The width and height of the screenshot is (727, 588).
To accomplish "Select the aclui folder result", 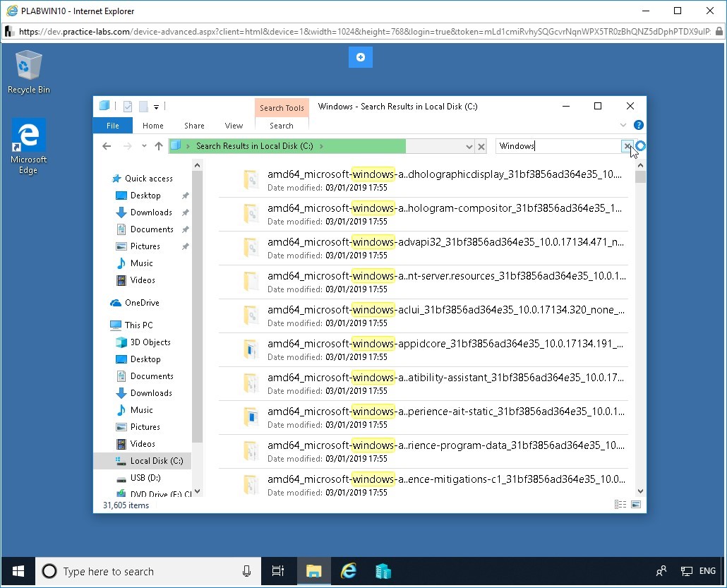I will [423, 316].
